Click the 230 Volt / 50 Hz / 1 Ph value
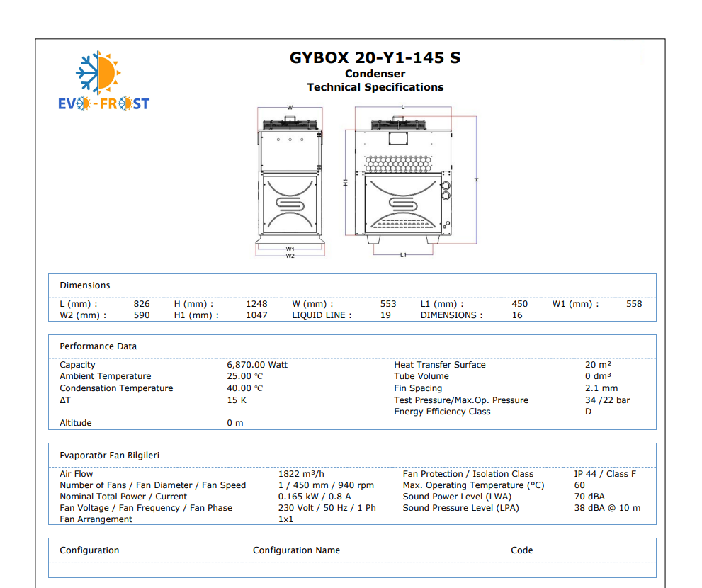This screenshot has height=588, width=702. [x=327, y=508]
